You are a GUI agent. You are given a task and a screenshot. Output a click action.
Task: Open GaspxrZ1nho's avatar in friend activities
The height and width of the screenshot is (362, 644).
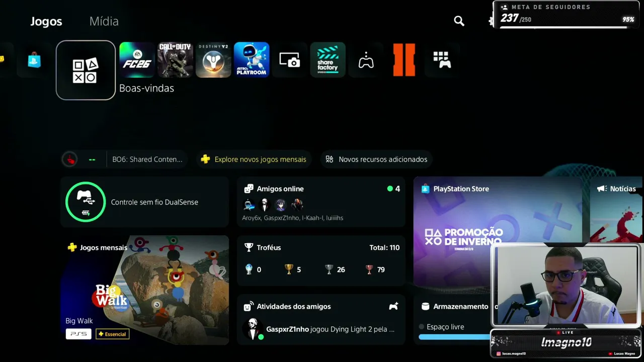coord(253,329)
